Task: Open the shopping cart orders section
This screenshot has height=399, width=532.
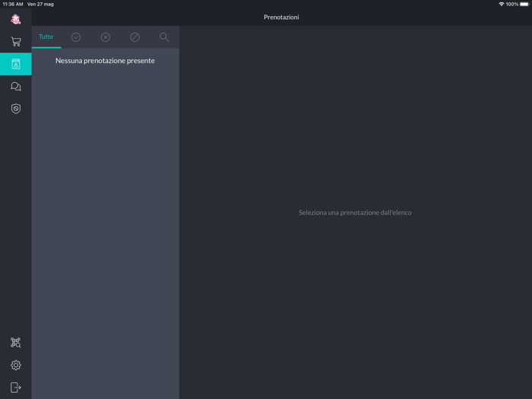Action: [16, 41]
